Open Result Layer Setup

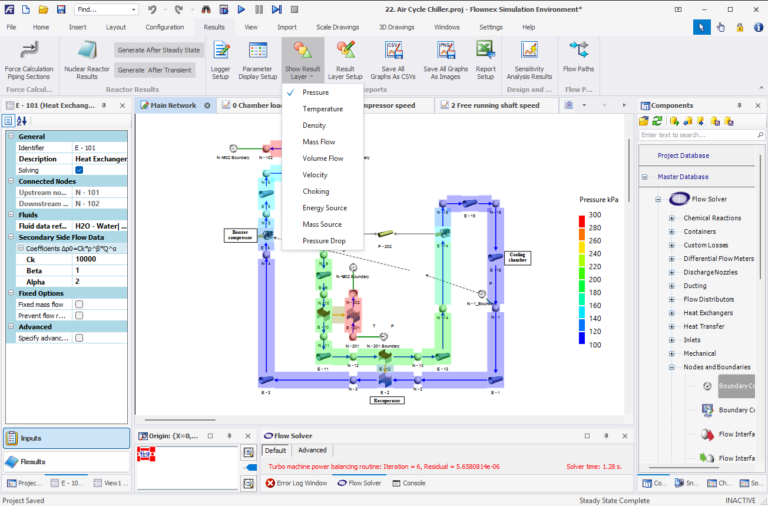tap(345, 61)
